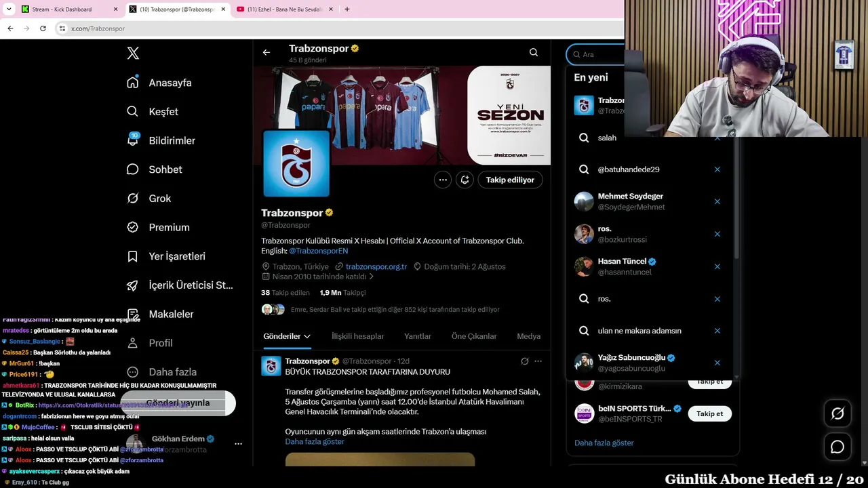Open Premium in the sidebar
Screen dimensions: 868x488
point(158,228)
